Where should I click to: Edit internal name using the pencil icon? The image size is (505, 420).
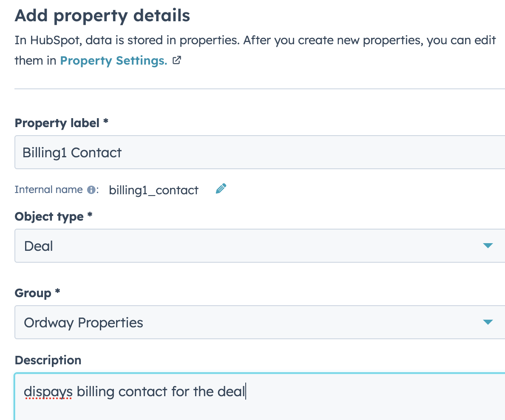tap(221, 189)
